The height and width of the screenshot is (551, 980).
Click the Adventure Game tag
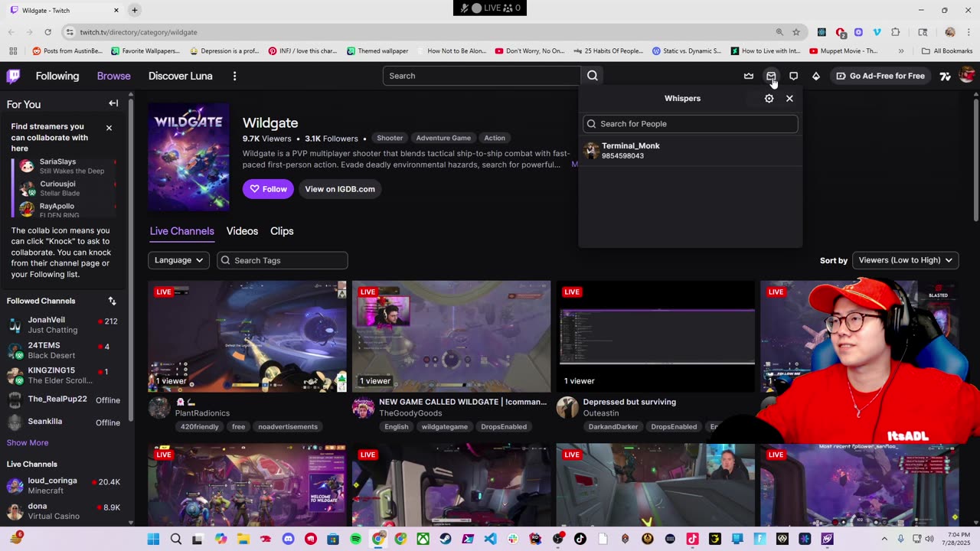pos(443,138)
